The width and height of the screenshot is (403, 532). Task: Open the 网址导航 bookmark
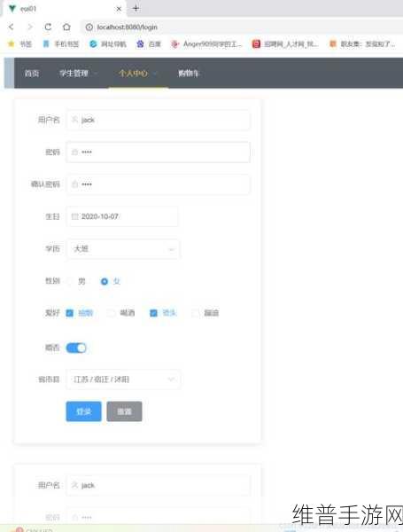(108, 43)
